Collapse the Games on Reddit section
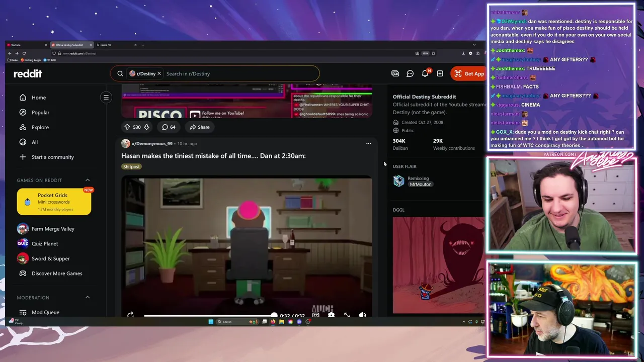This screenshot has width=644, height=362. (88, 180)
